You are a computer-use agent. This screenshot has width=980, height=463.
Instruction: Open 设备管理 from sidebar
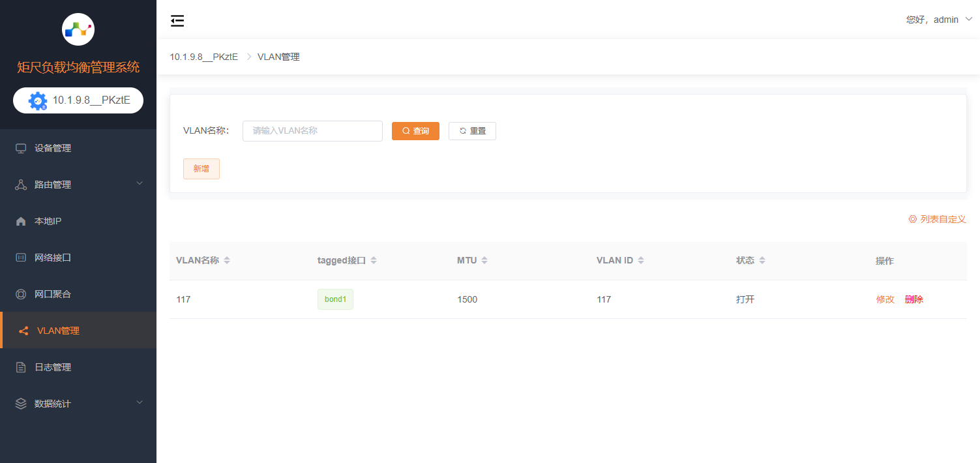pyautogui.click(x=53, y=148)
